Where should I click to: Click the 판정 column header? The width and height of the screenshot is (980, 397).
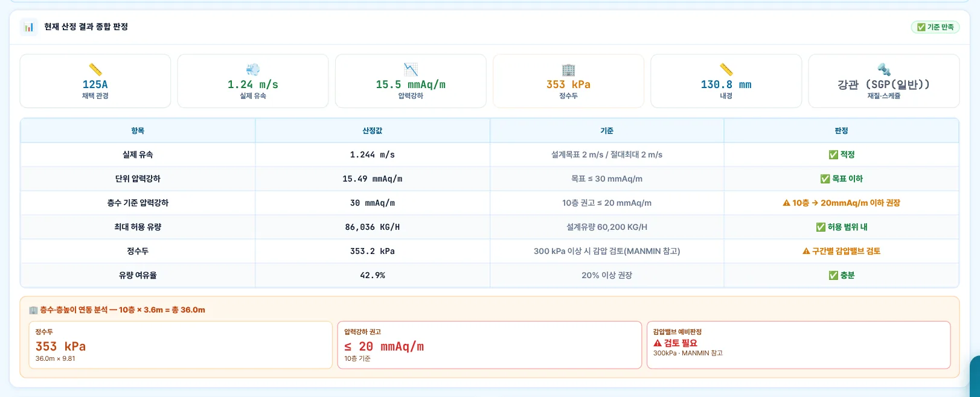pyautogui.click(x=841, y=131)
